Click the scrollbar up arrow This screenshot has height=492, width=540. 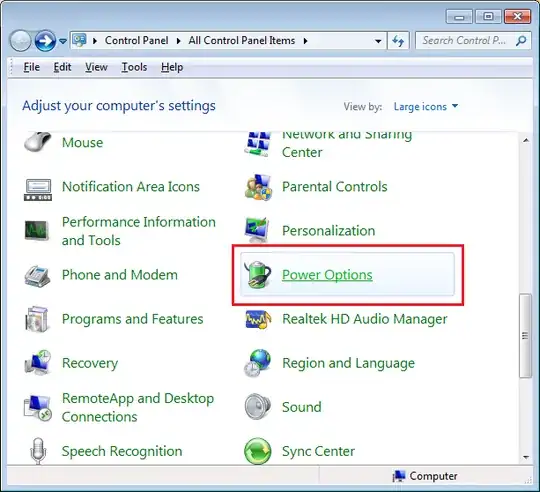(526, 140)
